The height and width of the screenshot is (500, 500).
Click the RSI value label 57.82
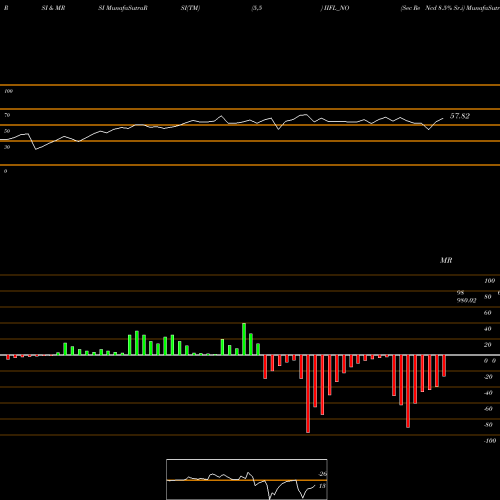(x=460, y=116)
